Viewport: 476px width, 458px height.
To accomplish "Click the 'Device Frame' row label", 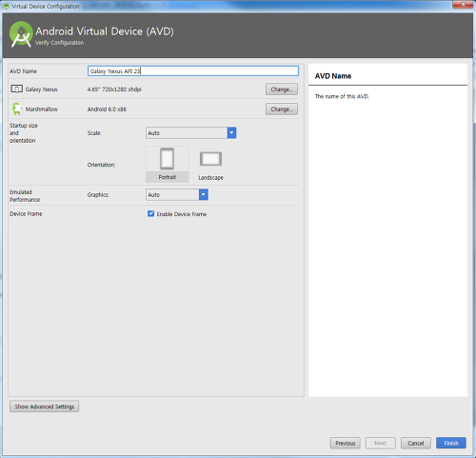I will pos(26,214).
